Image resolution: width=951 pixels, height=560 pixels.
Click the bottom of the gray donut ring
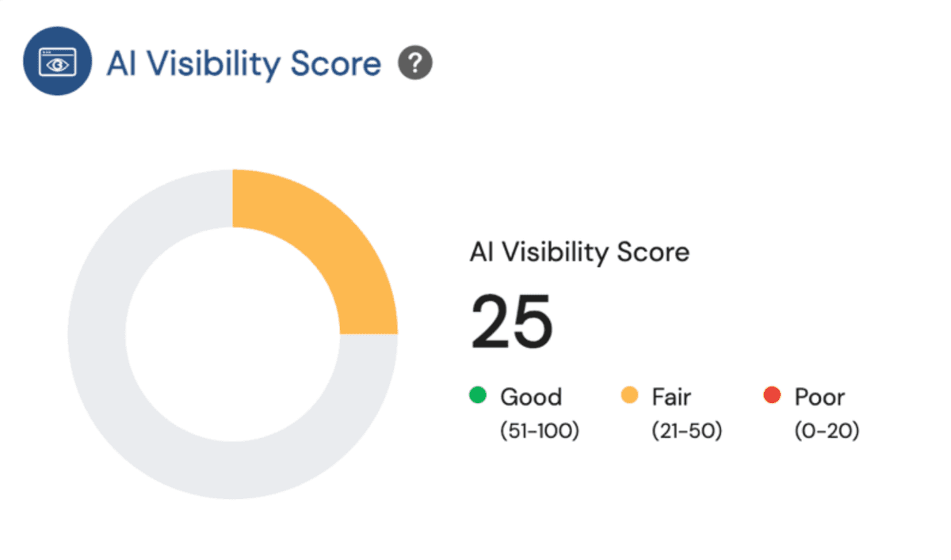[232, 470]
